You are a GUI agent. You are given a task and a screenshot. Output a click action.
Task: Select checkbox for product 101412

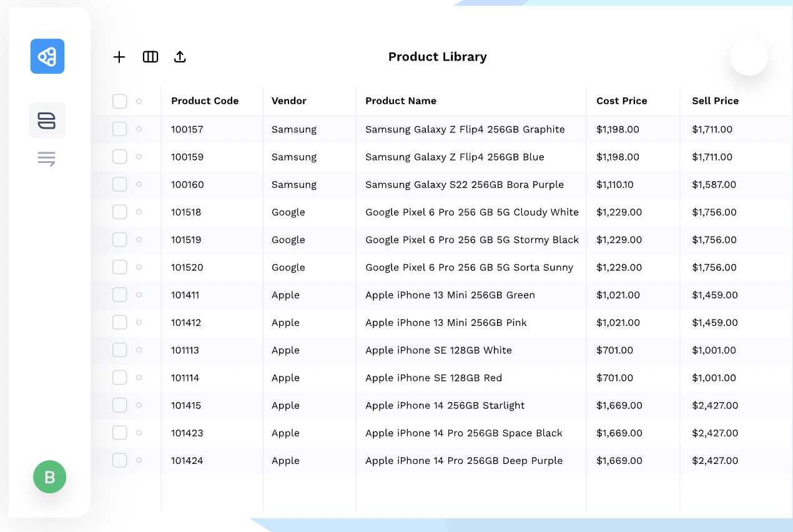pos(120,322)
